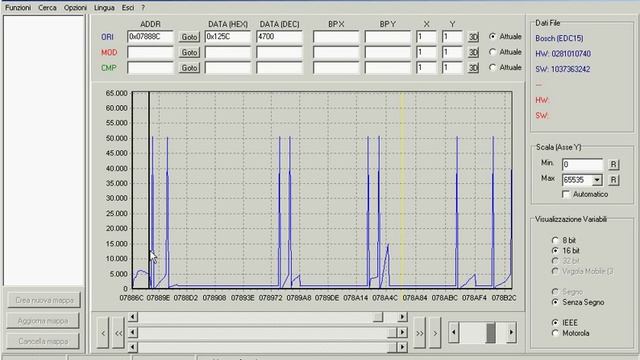
Task: Click SW: 1037363242 text
Action: (x=562, y=69)
